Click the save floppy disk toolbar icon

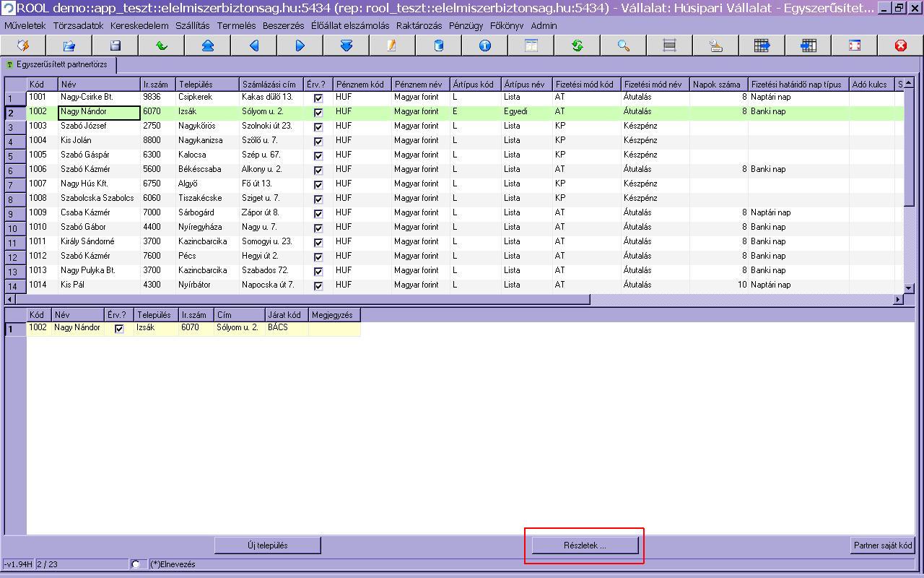click(115, 46)
